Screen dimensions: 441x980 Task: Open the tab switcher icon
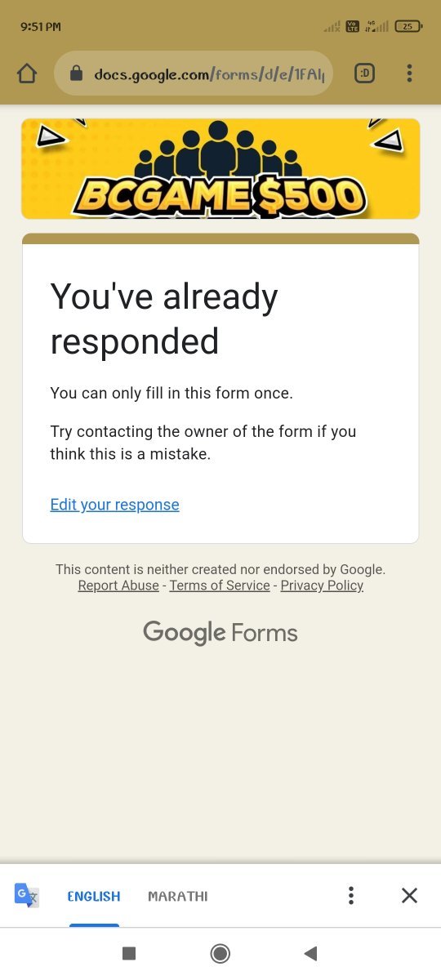click(364, 73)
